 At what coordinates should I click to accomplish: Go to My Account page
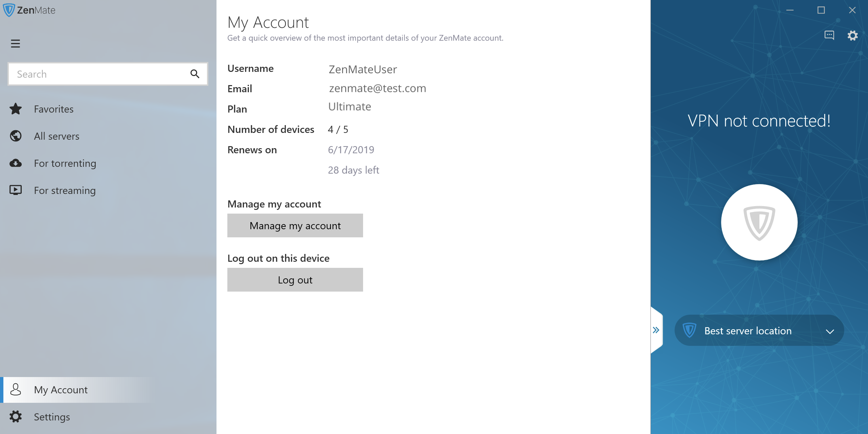click(108, 390)
